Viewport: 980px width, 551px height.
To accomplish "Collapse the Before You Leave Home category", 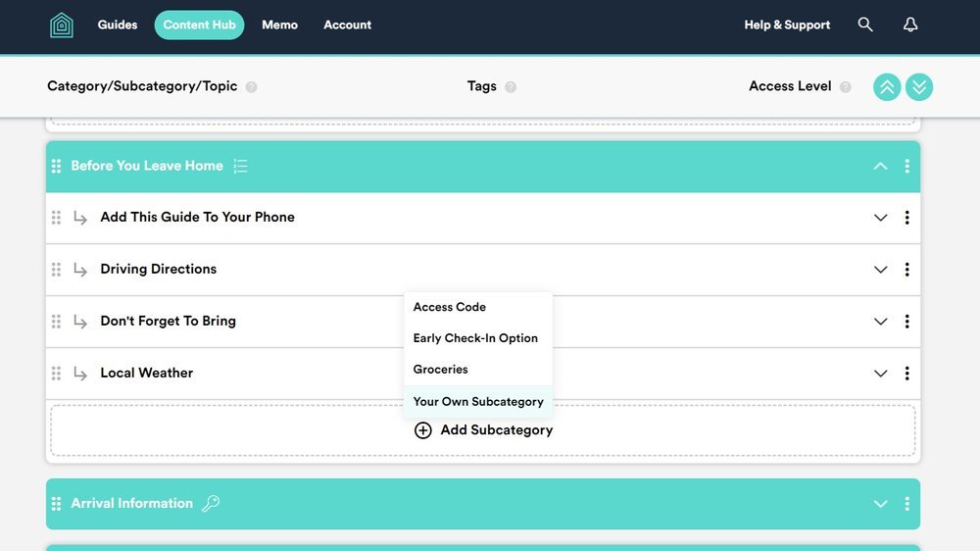I will coord(880,166).
